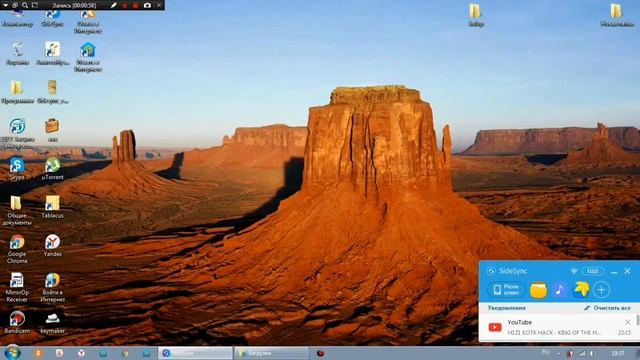The height and width of the screenshot is (360, 640).
Task: Open the recording bar dropdown arrow
Action: pos(6,5)
